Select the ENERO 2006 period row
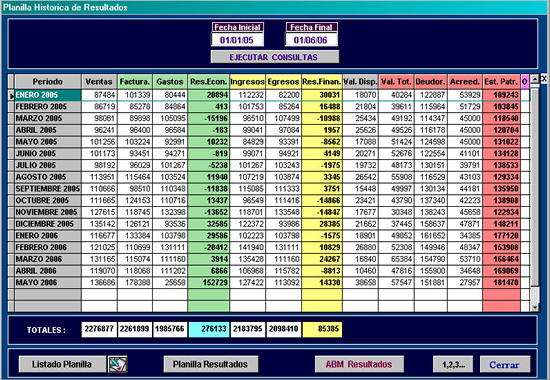Viewport: 550px width, 380px height. (48, 236)
